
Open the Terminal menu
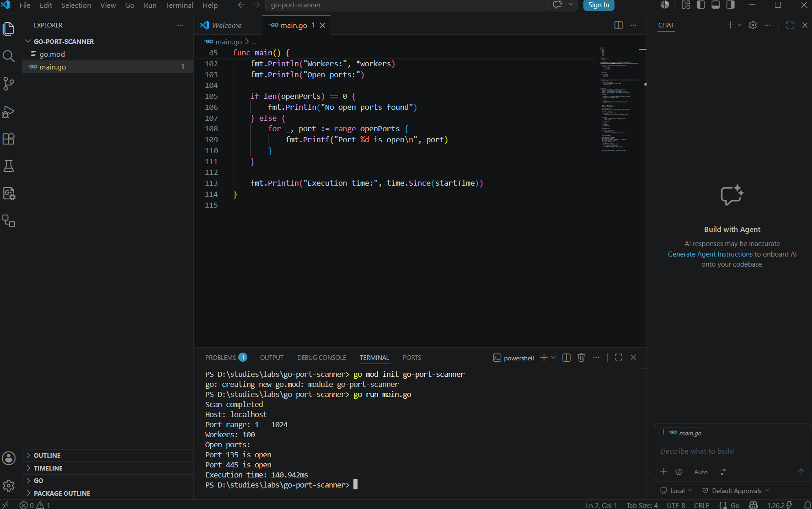coord(179,5)
